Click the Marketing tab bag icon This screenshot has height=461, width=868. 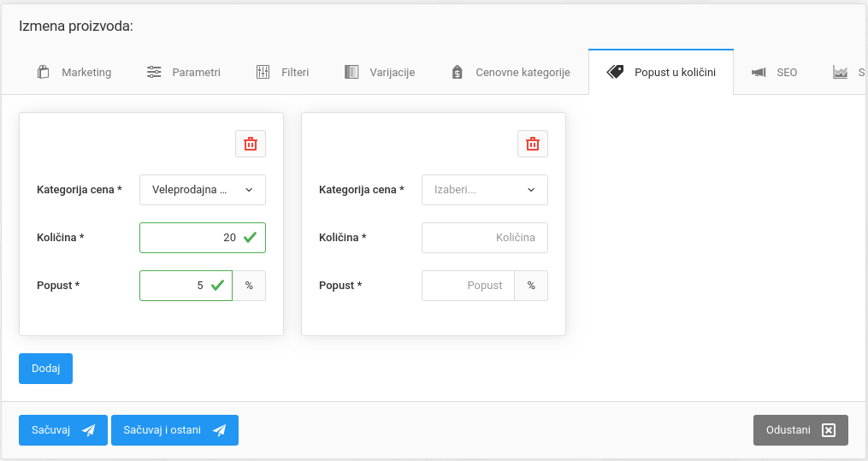tap(44, 73)
